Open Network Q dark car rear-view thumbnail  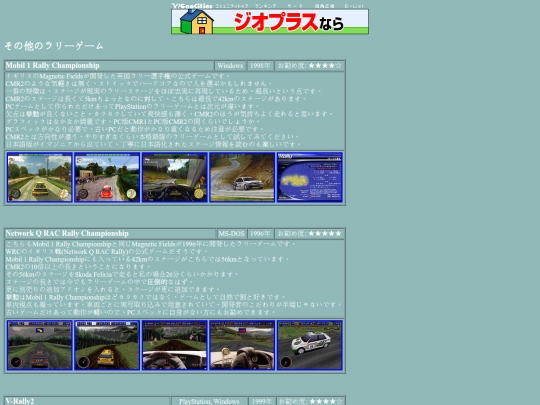pos(40,345)
